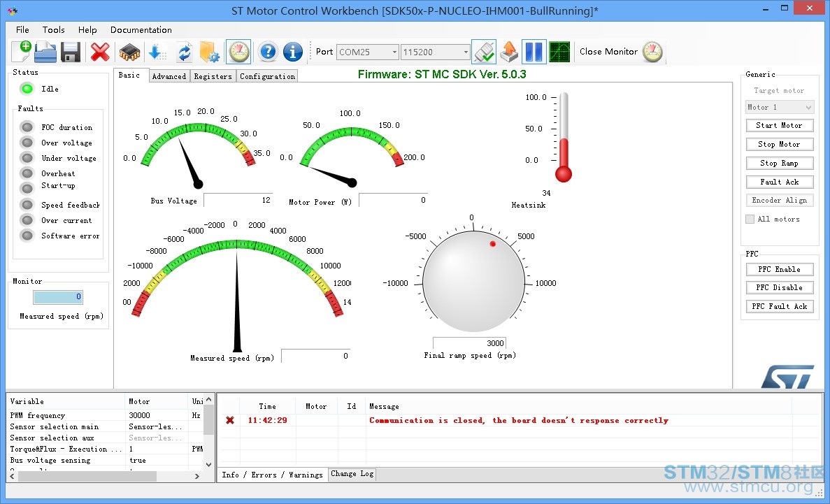This screenshot has height=504, width=830.
Task: Click the folder with gear icon
Action: [x=210, y=52]
